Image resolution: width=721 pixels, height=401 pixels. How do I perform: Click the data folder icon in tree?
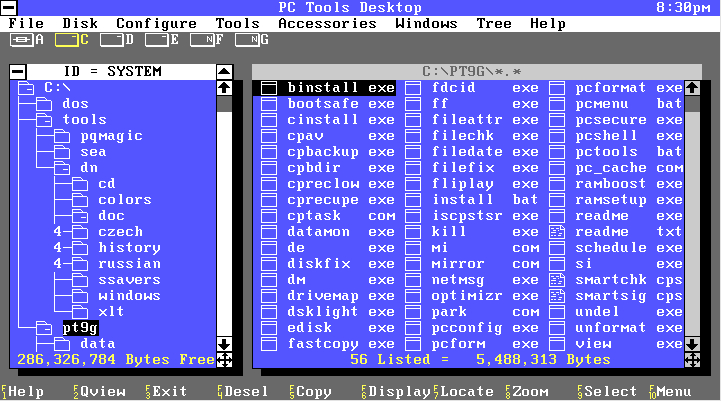tap(62, 344)
